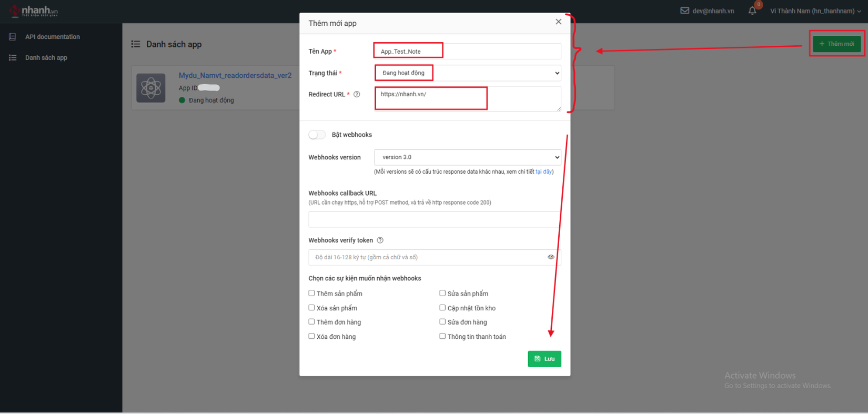Toggle the Bật webhooks switch

(317, 135)
